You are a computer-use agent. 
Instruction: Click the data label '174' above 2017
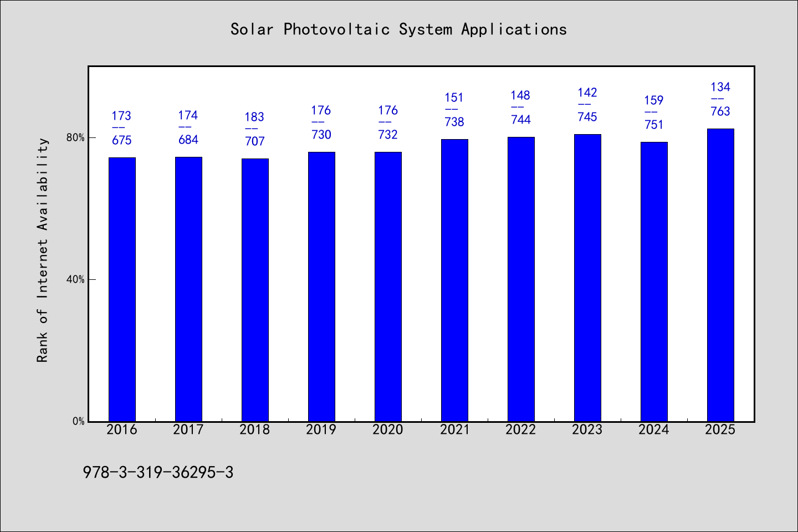tap(188, 115)
